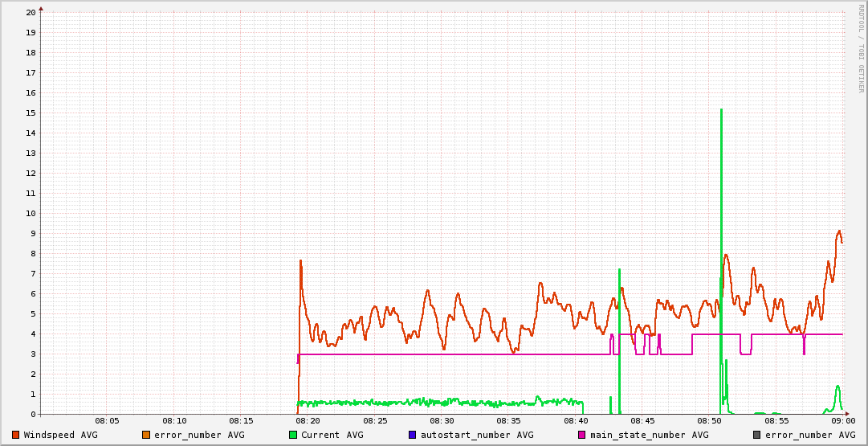Click the dark gray error_number legend swatch
Image resolution: width=868 pixels, height=446 pixels.
click(x=756, y=435)
